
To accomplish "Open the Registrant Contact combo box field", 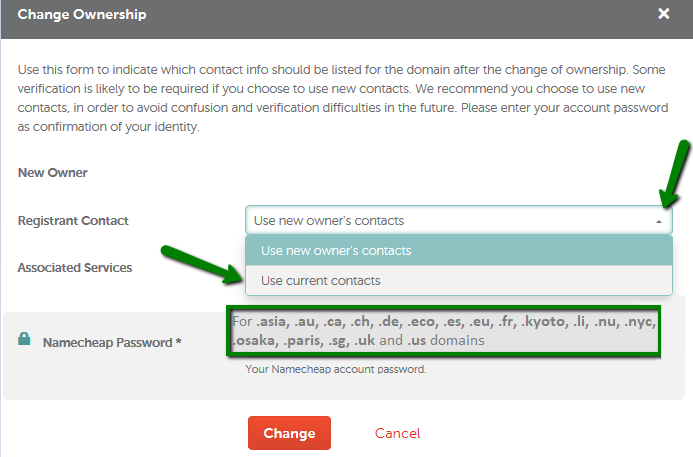I will pos(458,220).
